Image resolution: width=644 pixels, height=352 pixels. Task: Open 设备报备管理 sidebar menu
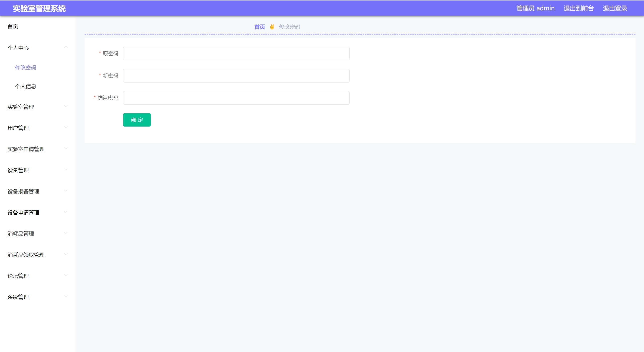click(23, 191)
